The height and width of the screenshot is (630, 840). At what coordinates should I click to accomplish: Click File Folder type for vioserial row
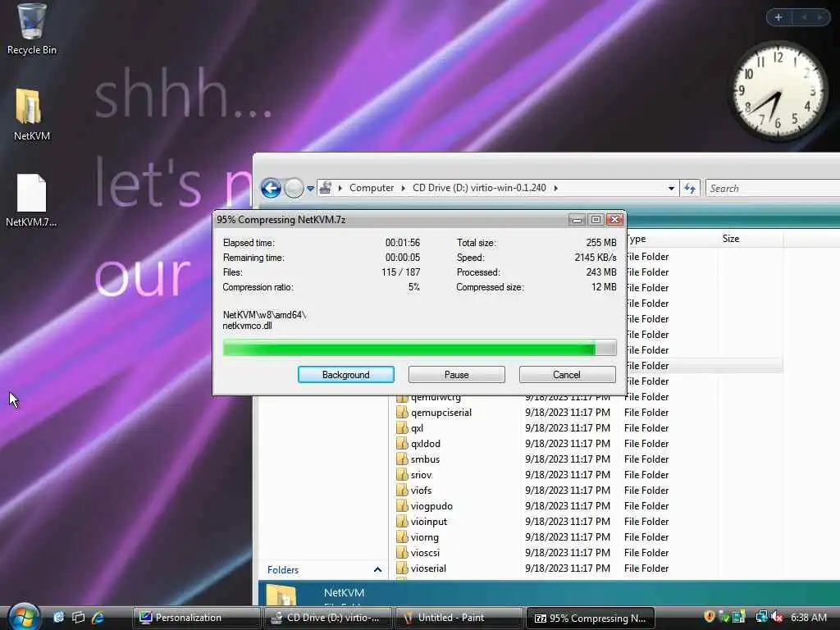pyautogui.click(x=646, y=568)
